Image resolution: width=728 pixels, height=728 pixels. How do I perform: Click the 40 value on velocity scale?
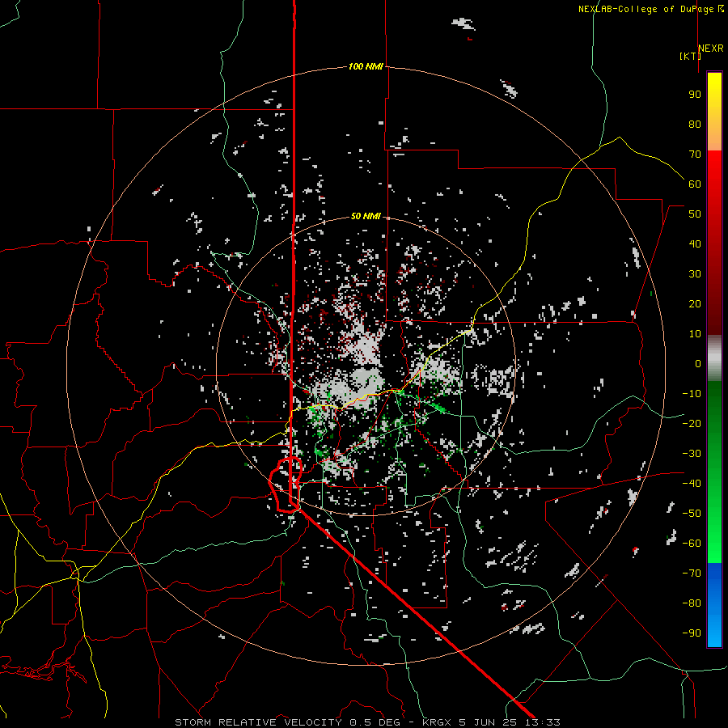tap(695, 243)
